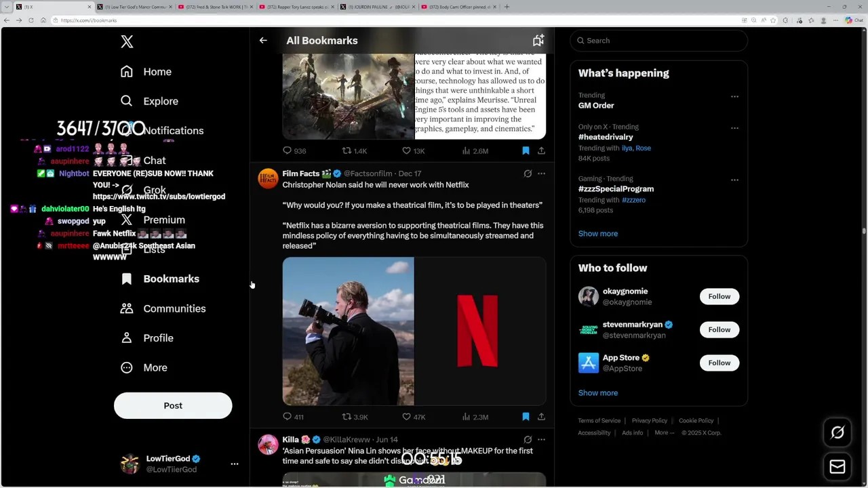Open Communities in the sidebar
The width and height of the screenshot is (868, 488).
point(163,308)
